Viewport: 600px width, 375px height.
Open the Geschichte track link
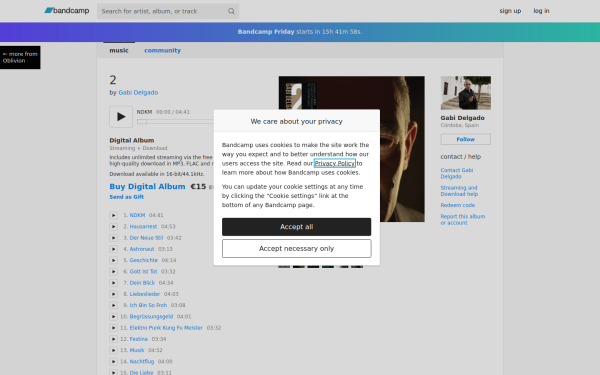click(x=143, y=260)
